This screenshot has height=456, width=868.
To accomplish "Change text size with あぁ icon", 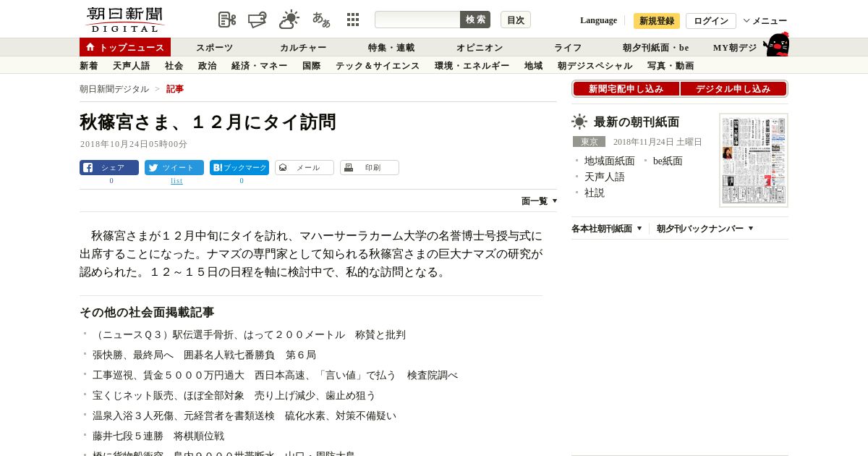I will coord(321,20).
